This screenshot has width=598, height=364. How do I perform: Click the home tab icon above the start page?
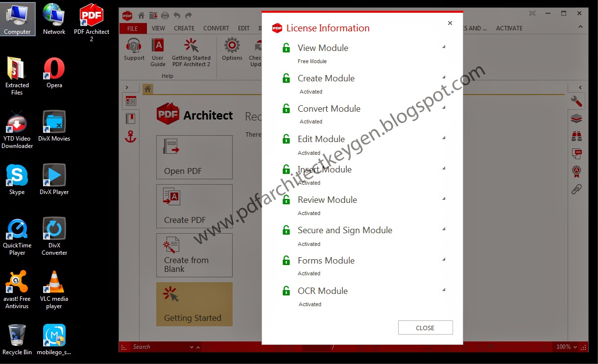147,89
